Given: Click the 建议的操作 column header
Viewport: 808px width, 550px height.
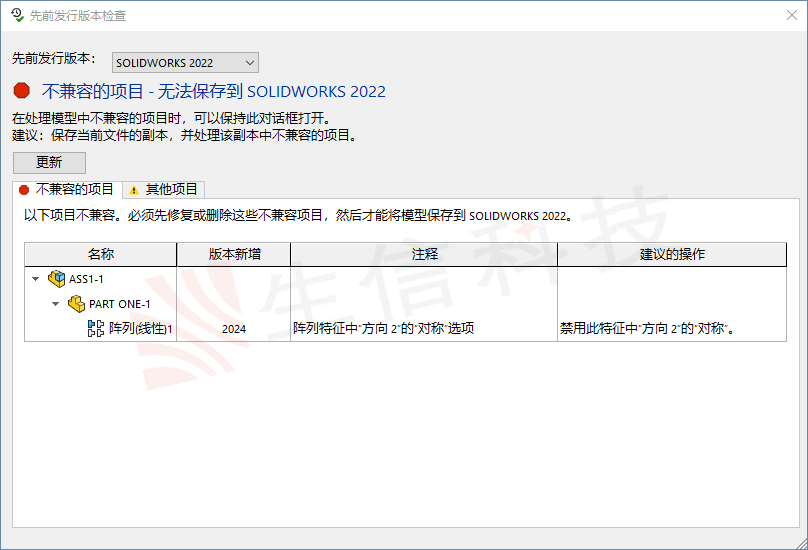Looking at the screenshot, I should pyautogui.click(x=672, y=254).
